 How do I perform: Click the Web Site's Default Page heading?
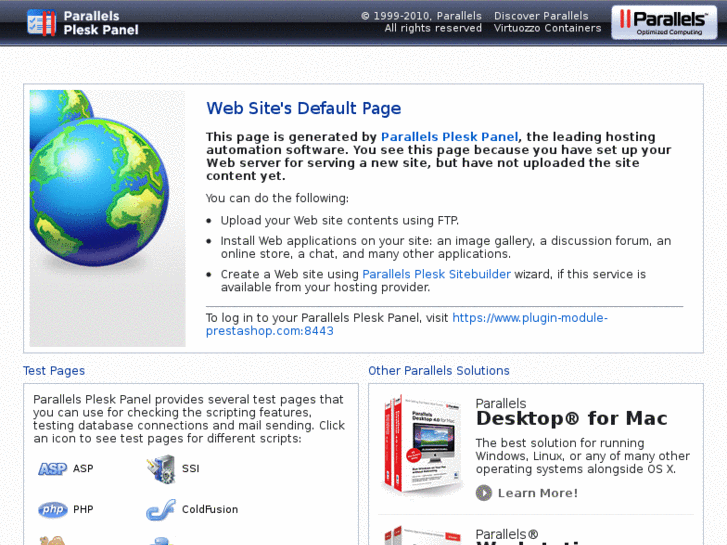coord(304,108)
